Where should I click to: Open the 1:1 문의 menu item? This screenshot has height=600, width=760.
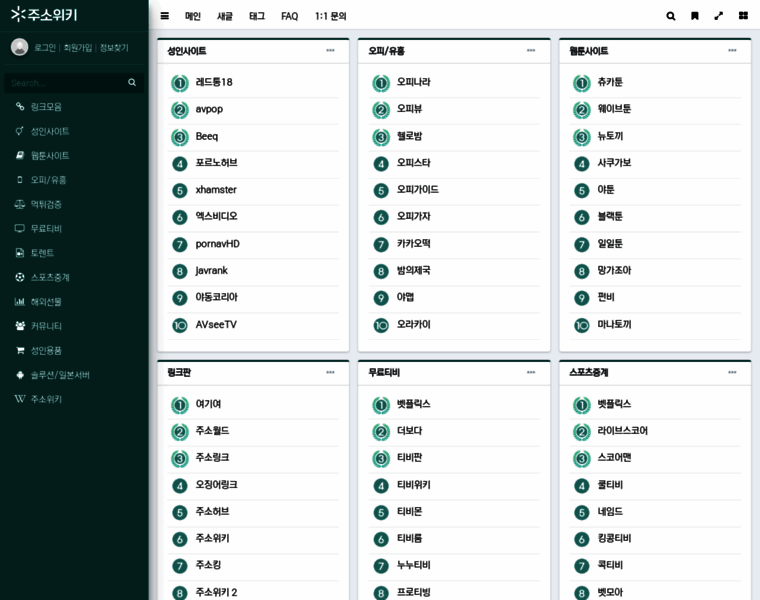click(331, 16)
